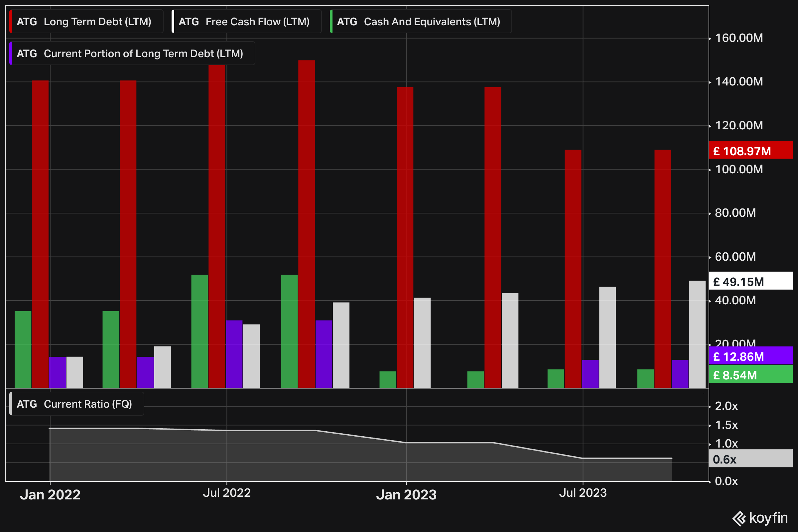This screenshot has height=532, width=798.
Task: Select the Free Cash Flow legend label
Action: (x=257, y=22)
